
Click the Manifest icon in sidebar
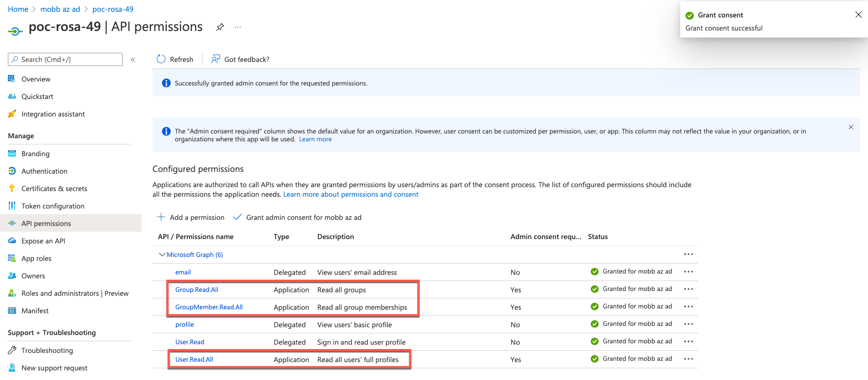[x=12, y=310]
